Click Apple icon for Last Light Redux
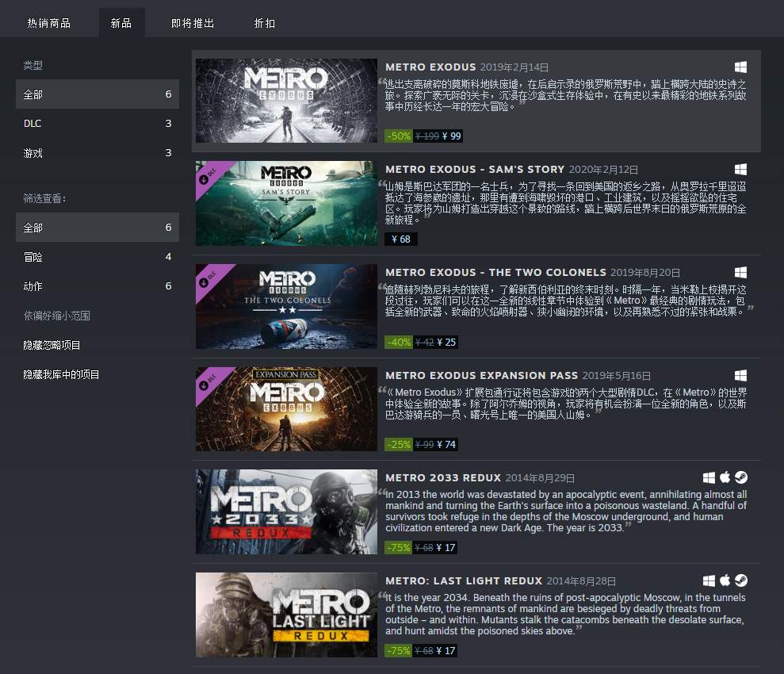 tap(725, 580)
